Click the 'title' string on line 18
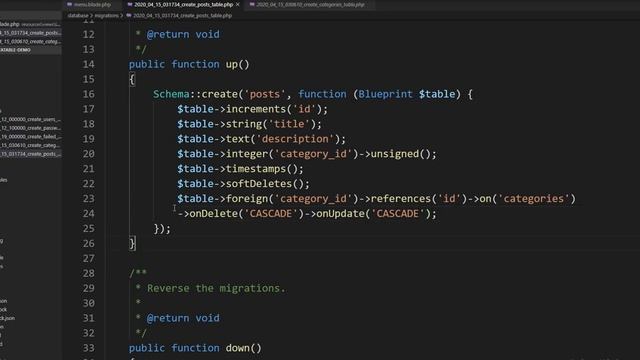 pos(289,124)
